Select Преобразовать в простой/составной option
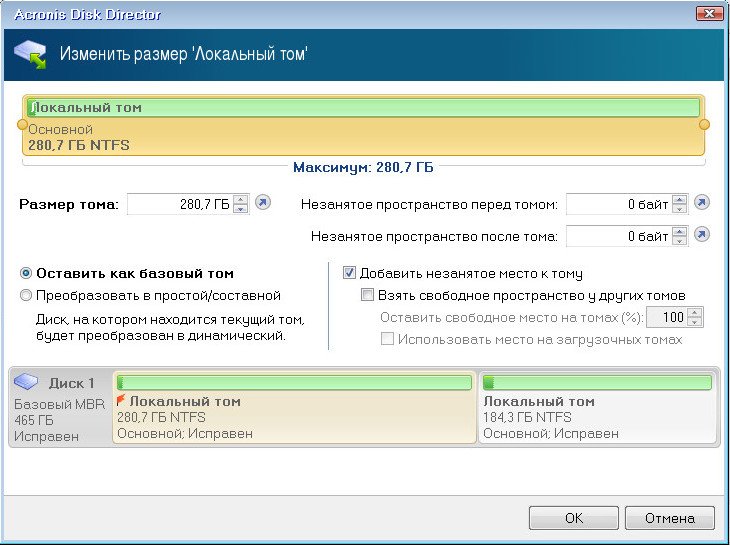Viewport: 730px width, 545px height. tap(26, 296)
